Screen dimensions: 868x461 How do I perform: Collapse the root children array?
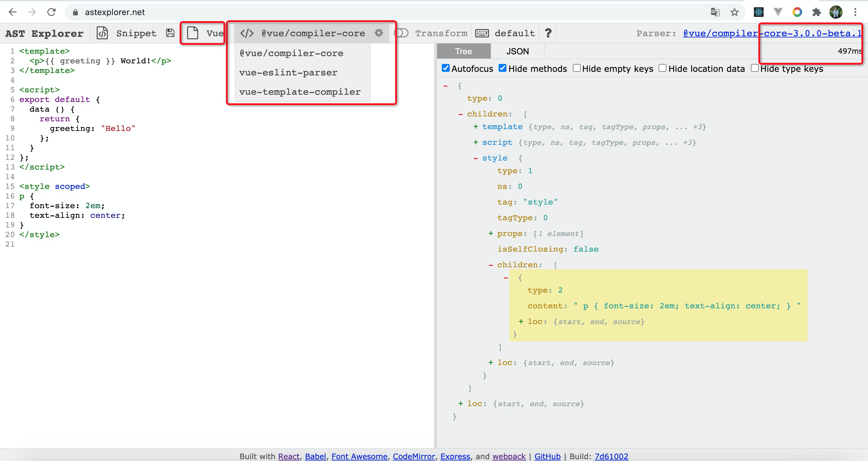460,114
